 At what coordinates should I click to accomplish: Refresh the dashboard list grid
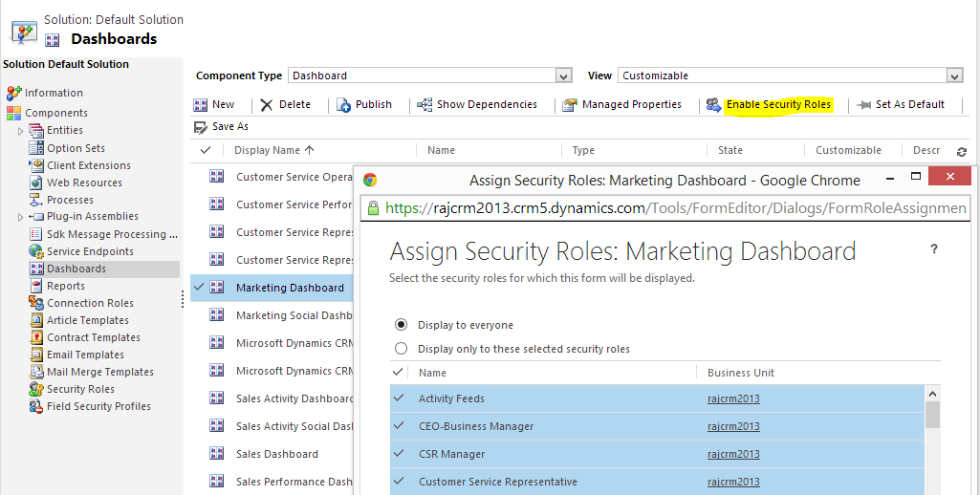point(961,151)
